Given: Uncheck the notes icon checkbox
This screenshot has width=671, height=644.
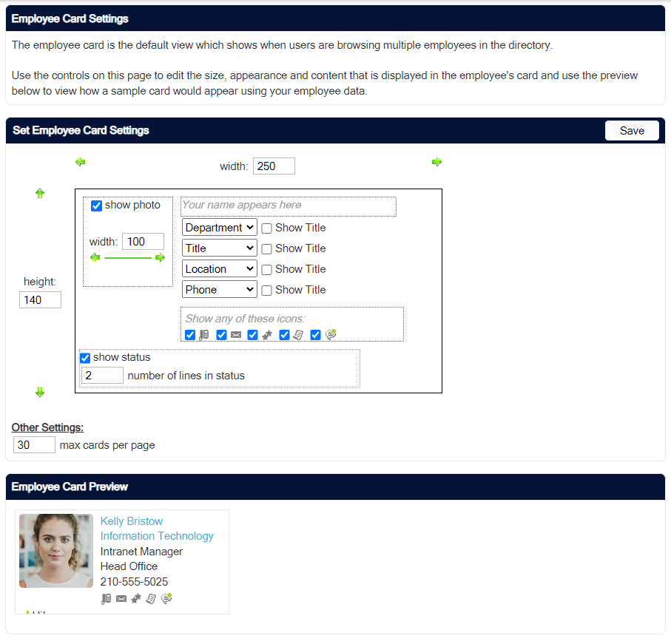Looking at the screenshot, I should 284,335.
